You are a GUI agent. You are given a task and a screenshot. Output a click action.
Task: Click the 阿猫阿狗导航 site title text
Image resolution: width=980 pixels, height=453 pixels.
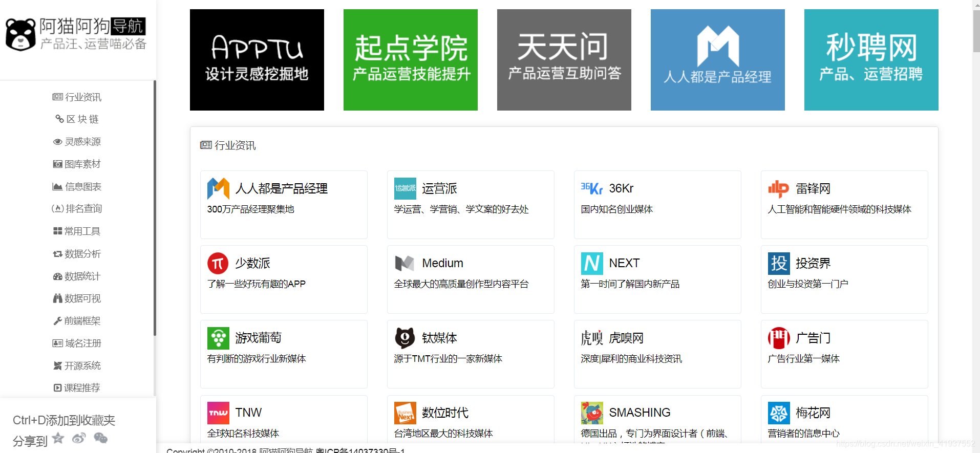coord(93,26)
